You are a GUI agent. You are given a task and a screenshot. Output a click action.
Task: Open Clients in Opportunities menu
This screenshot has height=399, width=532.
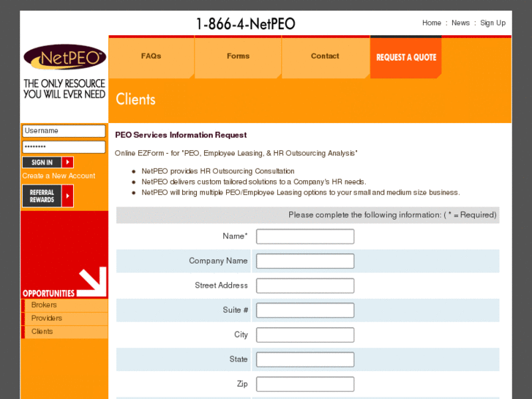pos(64,332)
